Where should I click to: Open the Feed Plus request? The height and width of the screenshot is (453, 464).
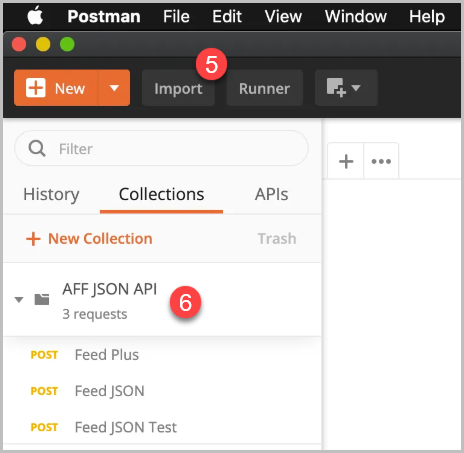click(x=107, y=355)
